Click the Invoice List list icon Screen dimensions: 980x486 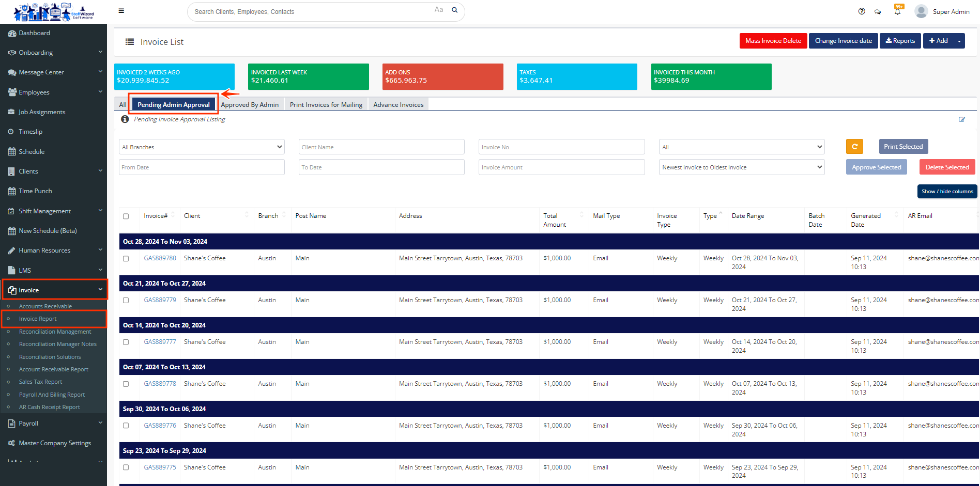[130, 42]
